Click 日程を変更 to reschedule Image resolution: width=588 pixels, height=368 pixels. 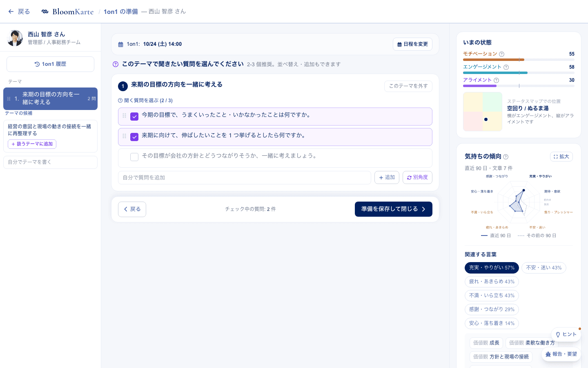pos(412,44)
